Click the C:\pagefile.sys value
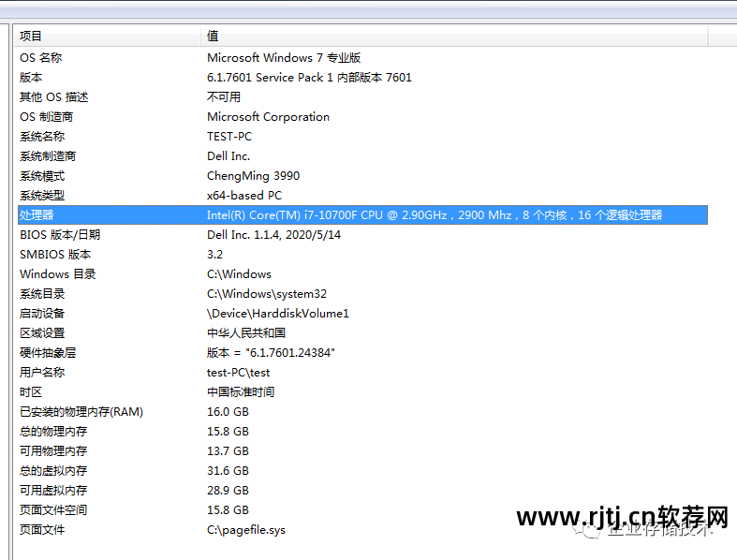The height and width of the screenshot is (560, 737). coord(246,530)
